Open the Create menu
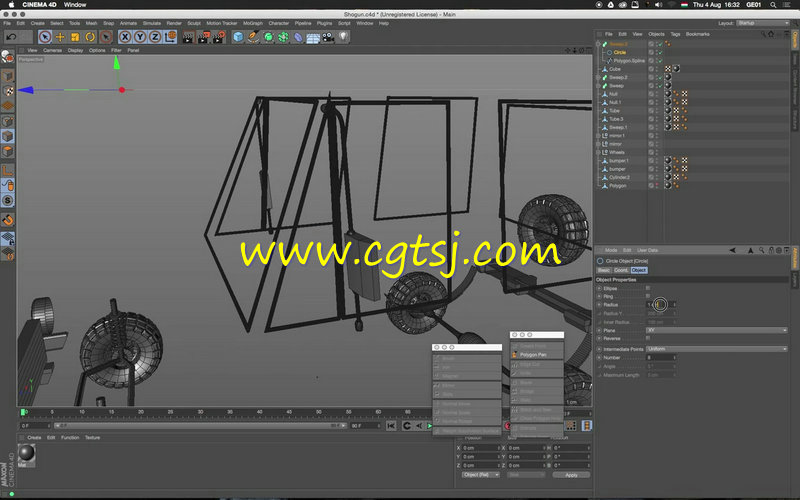Screen dimensions: 800x500 tap(37, 23)
